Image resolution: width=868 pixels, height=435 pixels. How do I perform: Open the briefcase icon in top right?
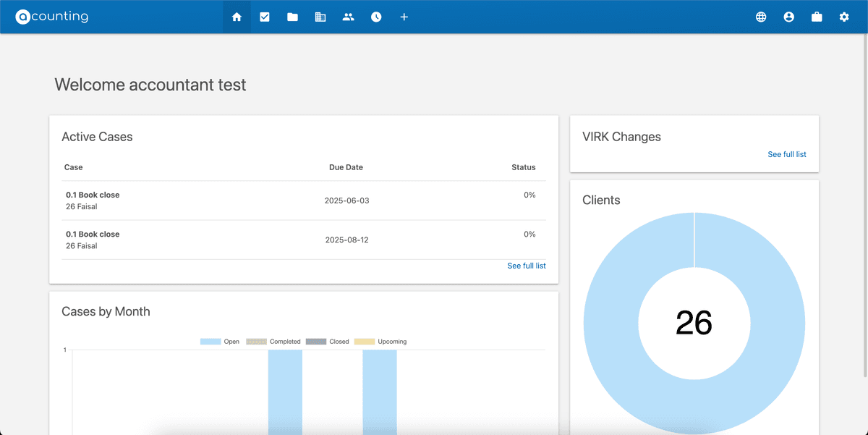click(x=817, y=17)
